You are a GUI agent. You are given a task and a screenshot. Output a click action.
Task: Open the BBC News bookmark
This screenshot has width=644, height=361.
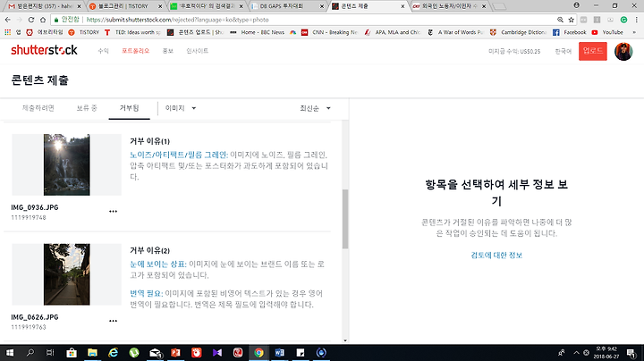(257, 32)
